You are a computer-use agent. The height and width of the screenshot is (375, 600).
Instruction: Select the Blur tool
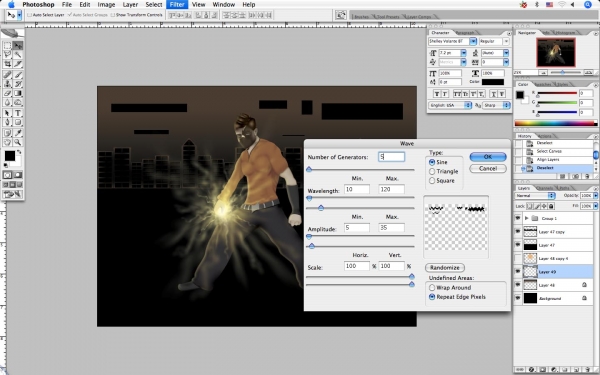[7, 102]
